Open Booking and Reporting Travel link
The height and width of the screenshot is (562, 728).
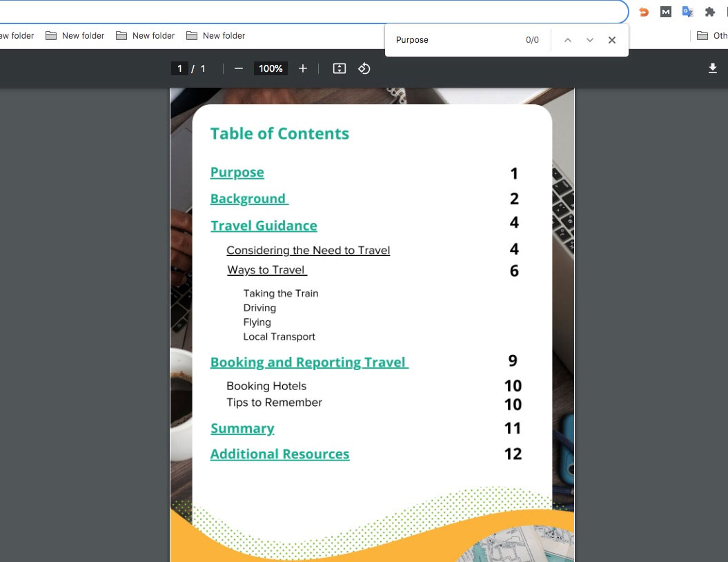point(309,362)
